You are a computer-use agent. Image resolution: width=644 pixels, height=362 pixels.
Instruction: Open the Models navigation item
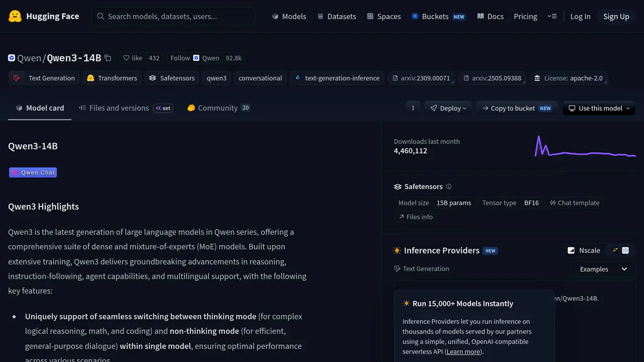click(289, 16)
